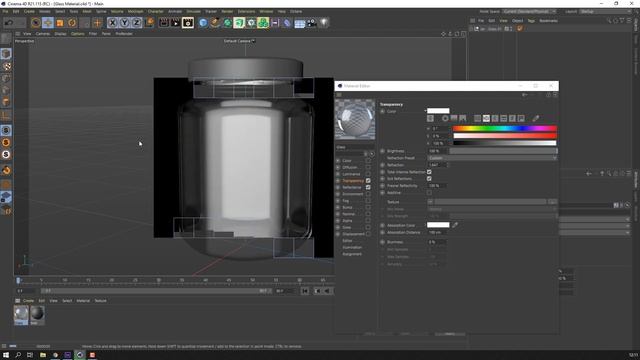The image size is (640, 360).
Task: Open Edit Render Settings icon
Action: (x=188, y=23)
